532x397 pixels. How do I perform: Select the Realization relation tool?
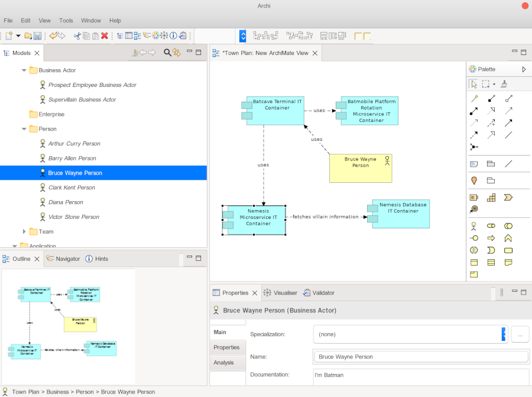[491, 111]
